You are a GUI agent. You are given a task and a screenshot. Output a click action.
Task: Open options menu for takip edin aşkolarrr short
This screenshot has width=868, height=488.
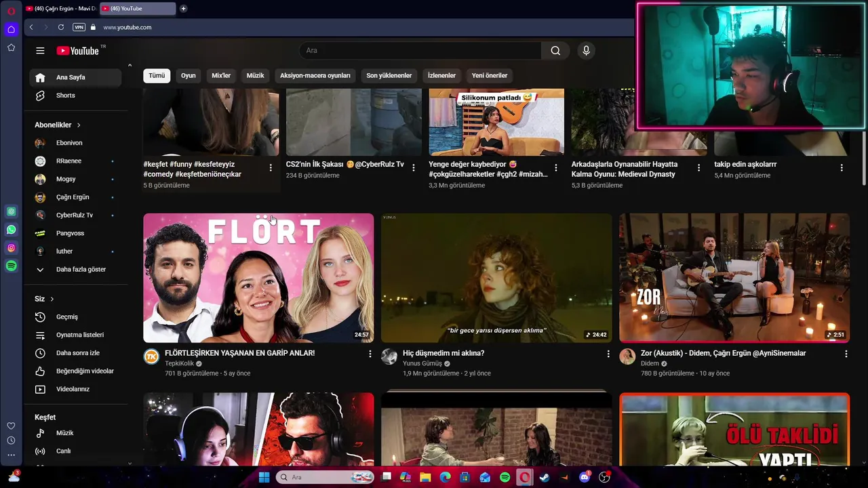coord(842,167)
